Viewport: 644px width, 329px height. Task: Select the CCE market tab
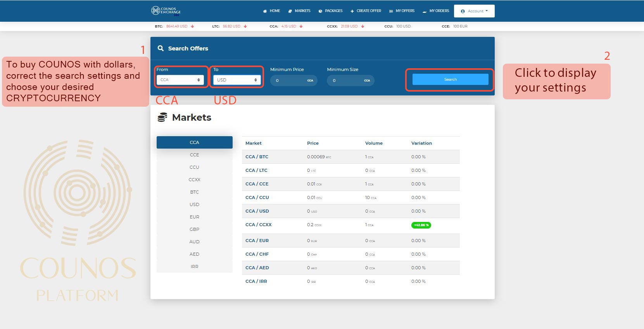pyautogui.click(x=195, y=155)
